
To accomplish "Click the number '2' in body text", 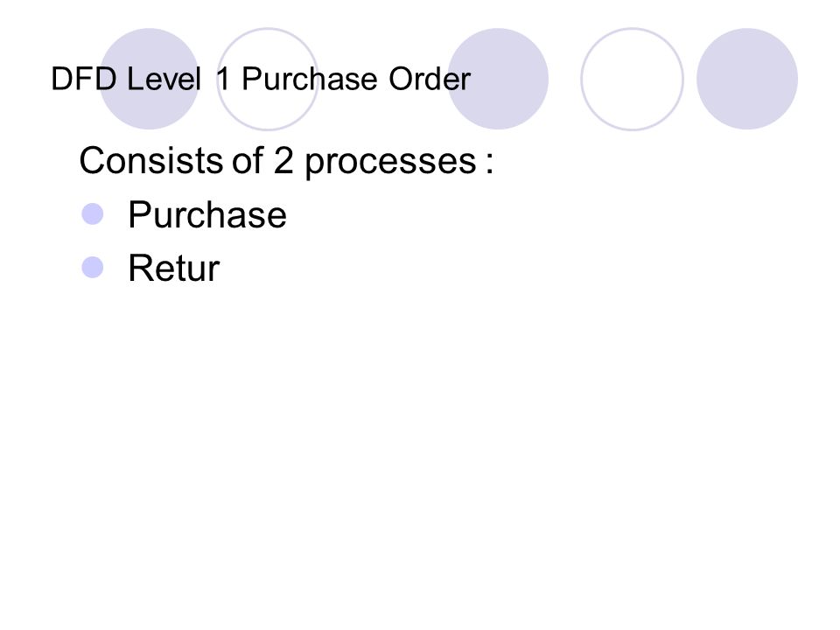I will tap(283, 160).
